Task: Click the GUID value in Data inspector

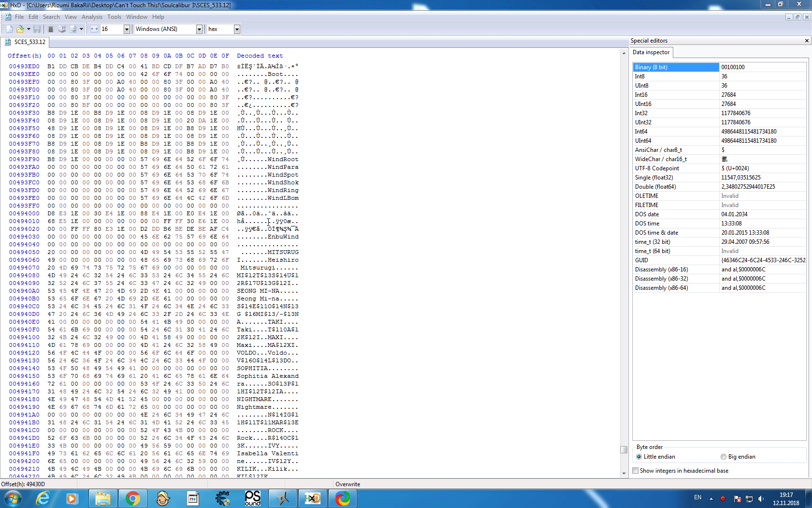Action: (763, 260)
